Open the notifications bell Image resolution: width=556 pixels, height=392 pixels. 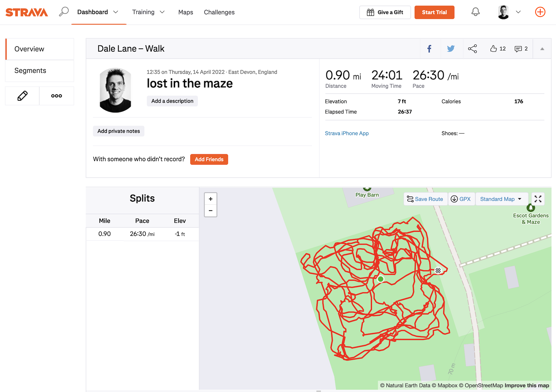pos(475,12)
